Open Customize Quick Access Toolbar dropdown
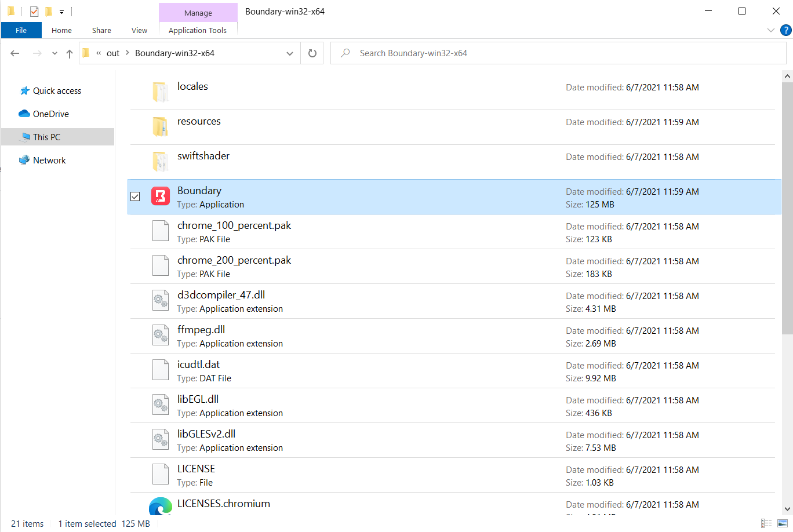The image size is (793, 532). tap(61, 12)
